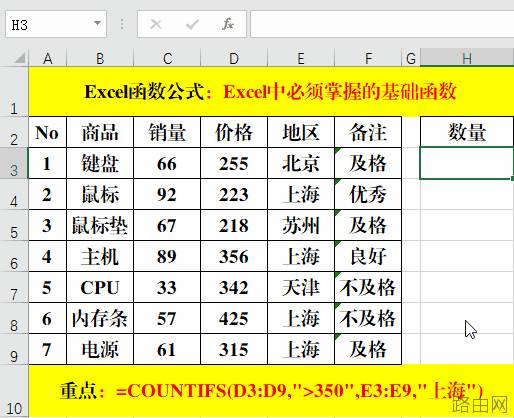514x418 pixels.
Task: Click the 不及格 cell in the CPU row
Action: pyautogui.click(x=368, y=287)
